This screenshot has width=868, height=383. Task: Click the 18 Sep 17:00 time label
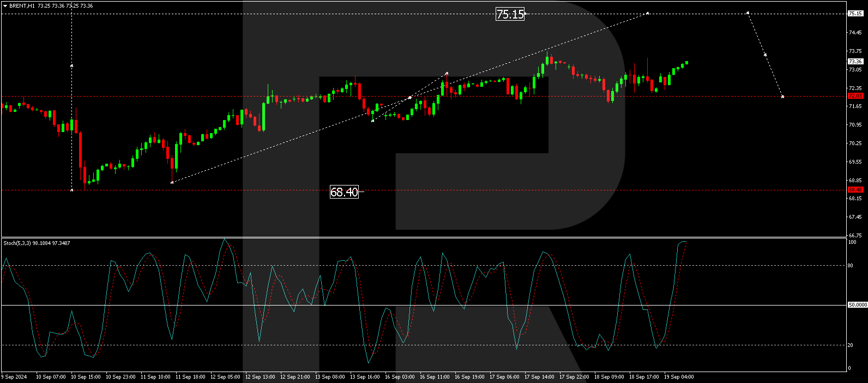644,377
